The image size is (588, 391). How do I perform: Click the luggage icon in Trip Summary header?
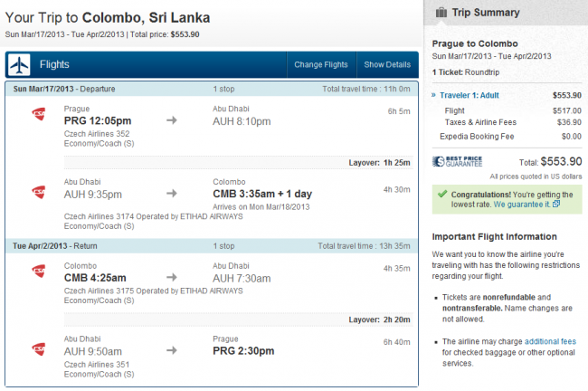pyautogui.click(x=441, y=13)
